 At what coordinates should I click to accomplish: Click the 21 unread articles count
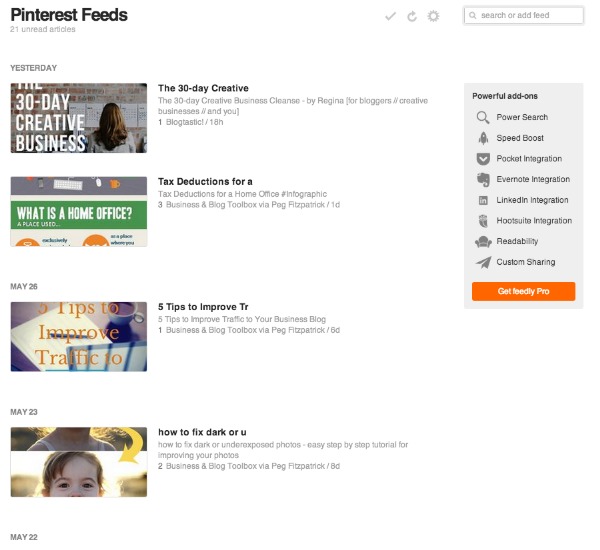tap(43, 29)
